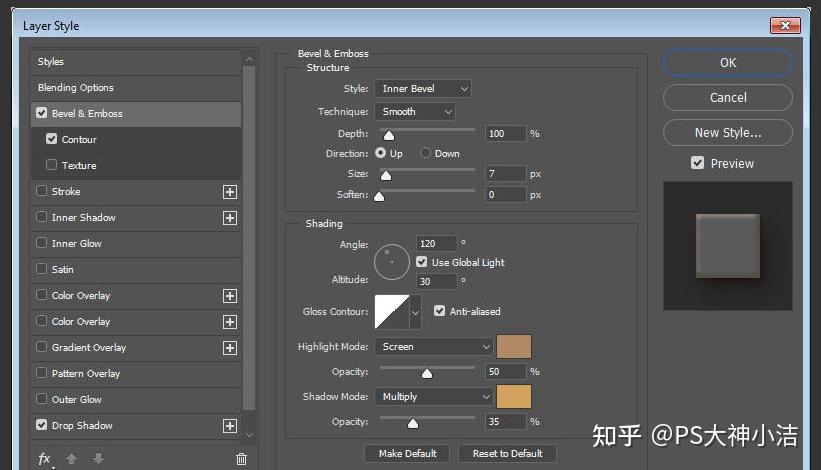821x470 pixels.
Task: Select the Drop Shadow effect row label
Action: (x=82, y=426)
